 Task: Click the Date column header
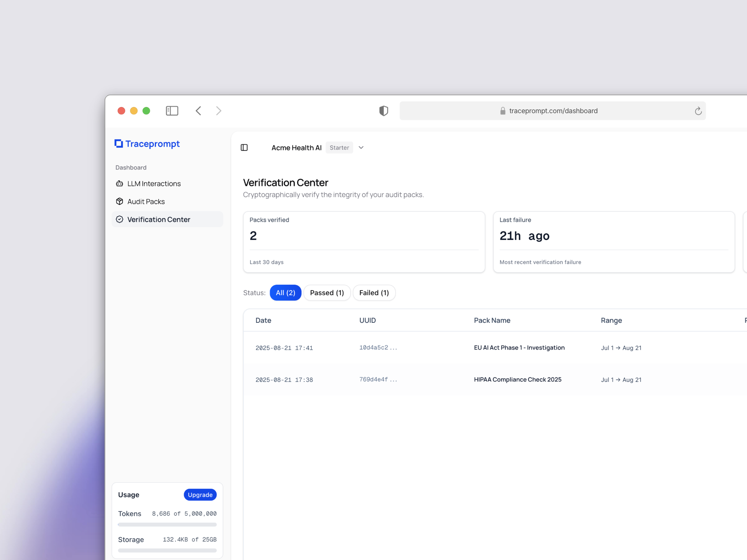[263, 320]
